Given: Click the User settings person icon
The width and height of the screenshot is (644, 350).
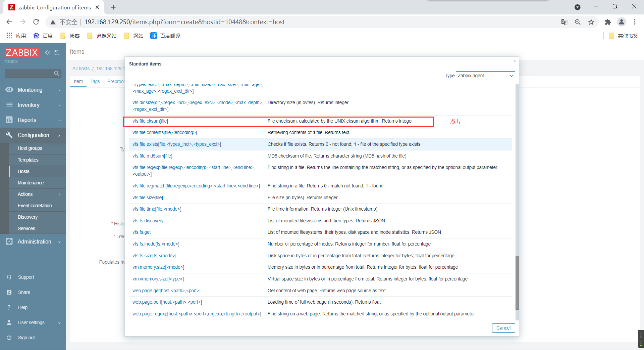Looking at the screenshot, I should (x=9, y=322).
